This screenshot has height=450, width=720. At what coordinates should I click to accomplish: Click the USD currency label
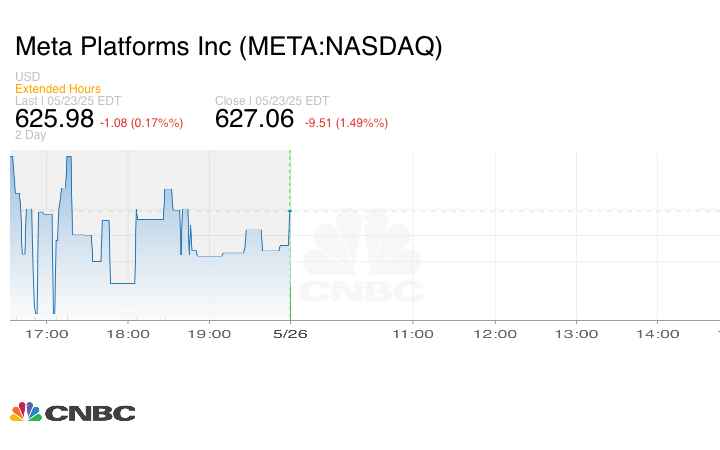coord(27,77)
